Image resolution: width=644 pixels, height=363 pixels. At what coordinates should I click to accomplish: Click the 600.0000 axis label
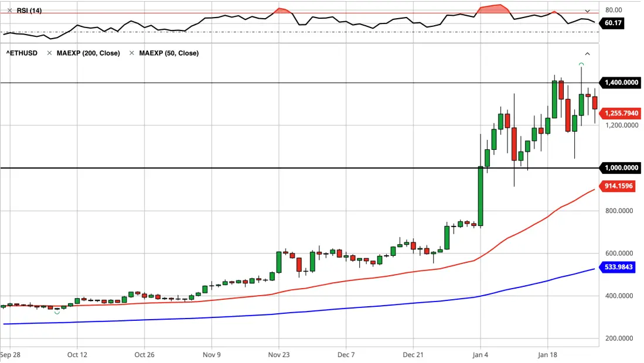click(619, 254)
